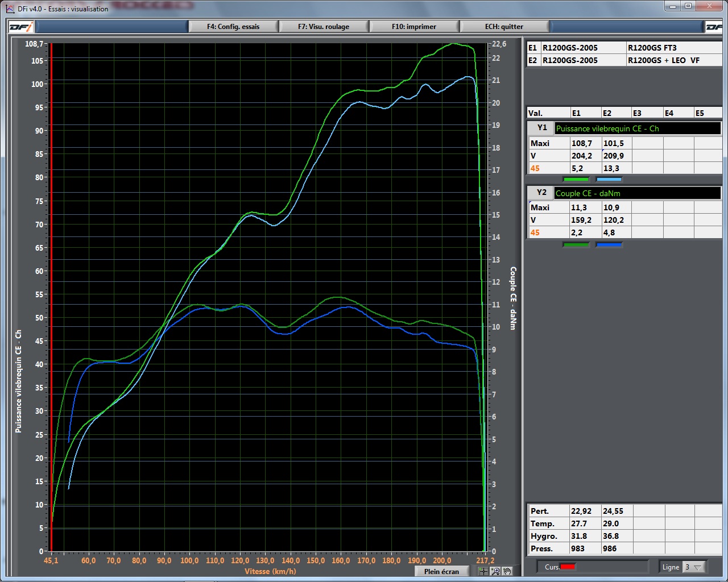Viewport: 728px width, 582px height.
Task: Click ECH: quitter to exit
Action: point(504,27)
